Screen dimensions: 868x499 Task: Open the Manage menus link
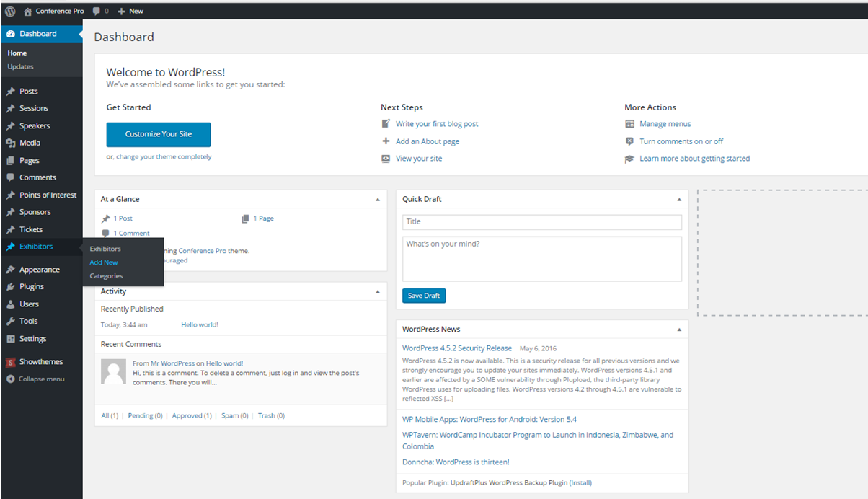pos(665,124)
